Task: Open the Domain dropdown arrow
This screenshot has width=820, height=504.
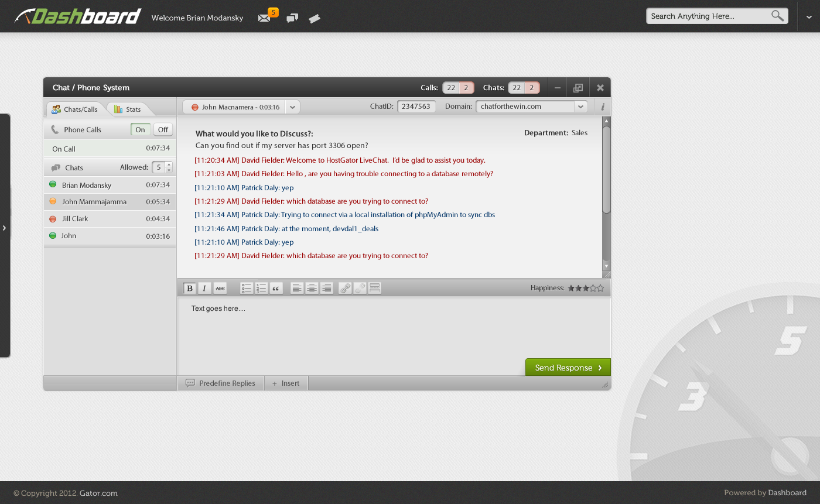Action: pyautogui.click(x=580, y=107)
